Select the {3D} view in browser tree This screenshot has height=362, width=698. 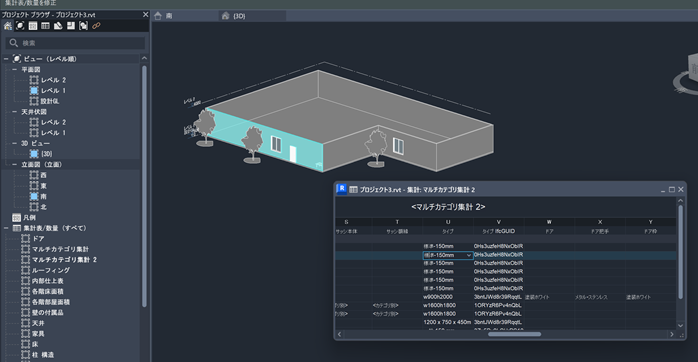(x=46, y=154)
